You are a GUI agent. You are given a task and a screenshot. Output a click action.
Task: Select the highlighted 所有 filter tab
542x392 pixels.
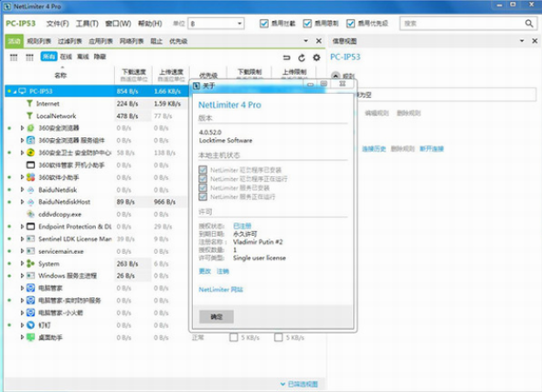click(48, 57)
